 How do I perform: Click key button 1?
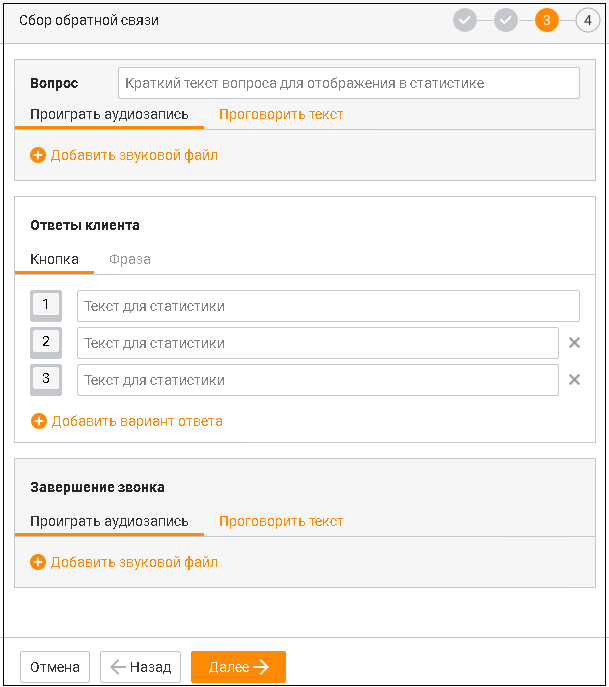(46, 305)
